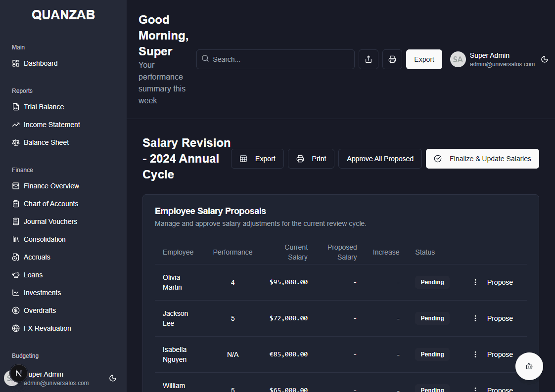The height and width of the screenshot is (392, 555).
Task: Click the Current Salary column header
Action: [x=296, y=252]
